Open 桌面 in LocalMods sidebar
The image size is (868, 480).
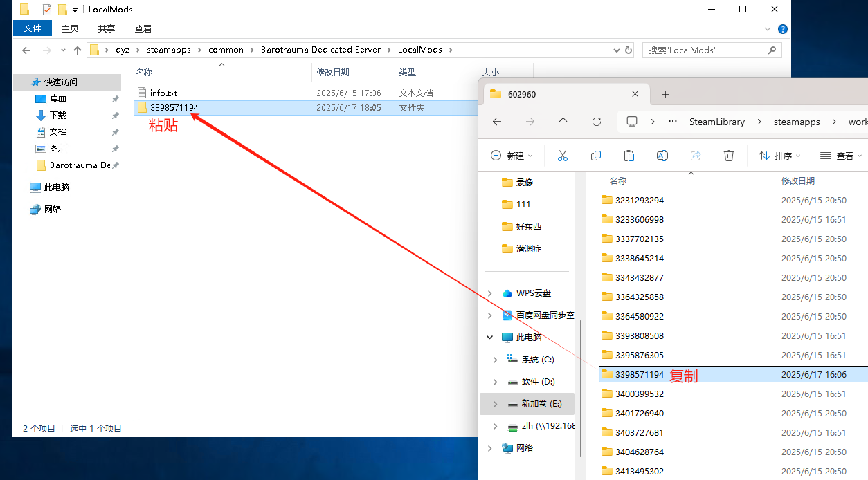[x=58, y=98]
